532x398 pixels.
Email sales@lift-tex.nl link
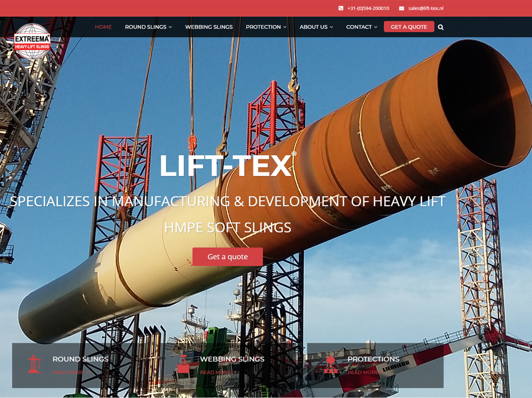tap(425, 8)
